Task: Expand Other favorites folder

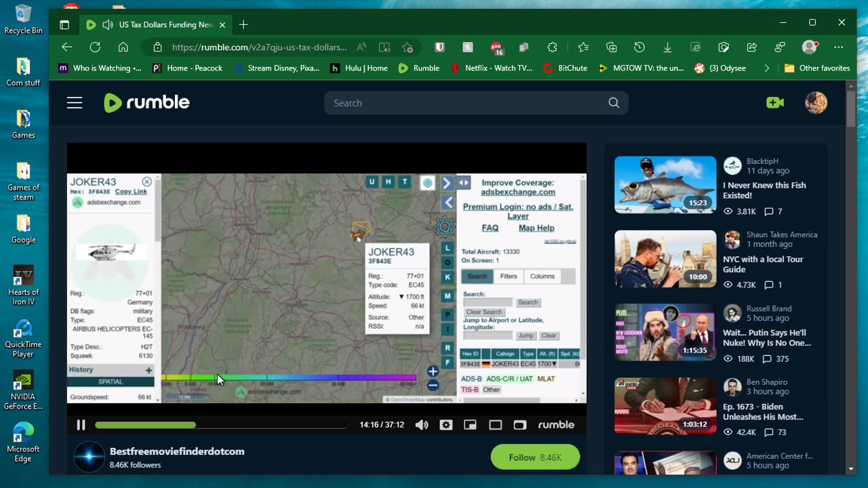Action: pyautogui.click(x=817, y=68)
